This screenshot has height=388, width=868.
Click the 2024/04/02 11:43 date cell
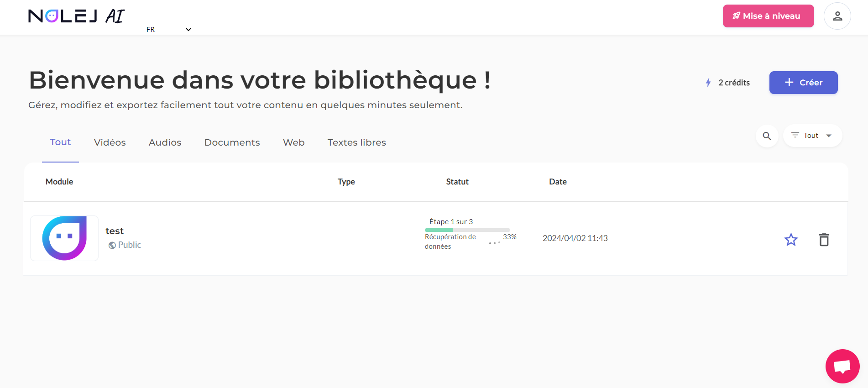pos(575,238)
